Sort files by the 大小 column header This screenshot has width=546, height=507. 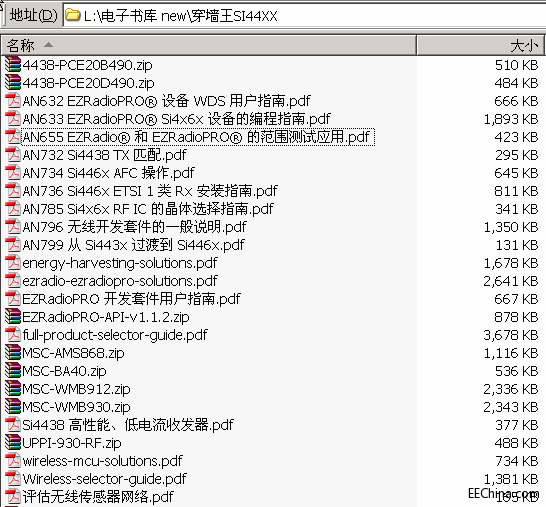481,45
